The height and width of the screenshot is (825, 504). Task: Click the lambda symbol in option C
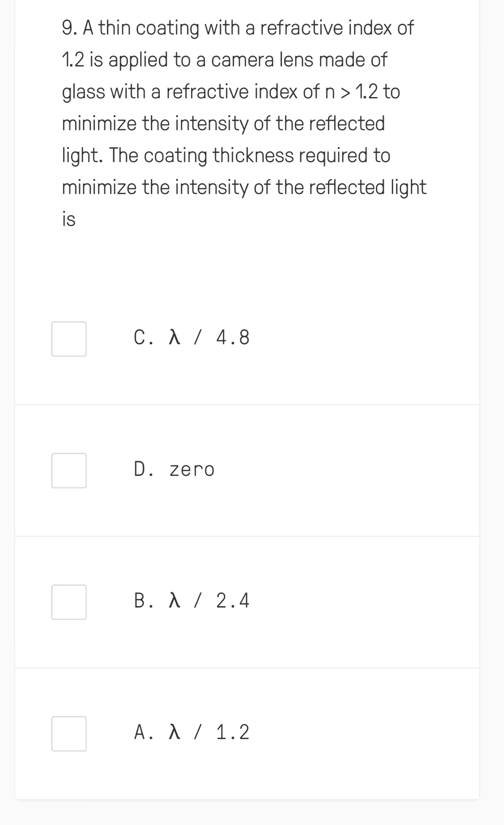coord(175,338)
